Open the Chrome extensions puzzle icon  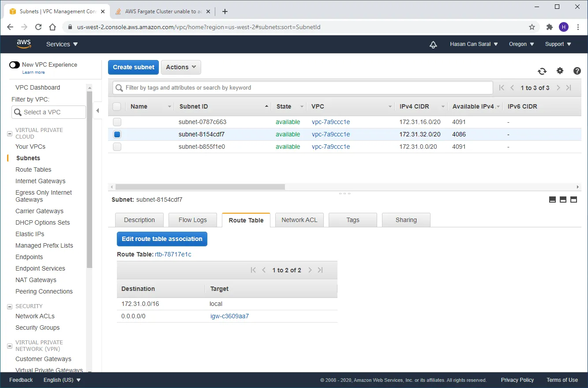tap(550, 27)
